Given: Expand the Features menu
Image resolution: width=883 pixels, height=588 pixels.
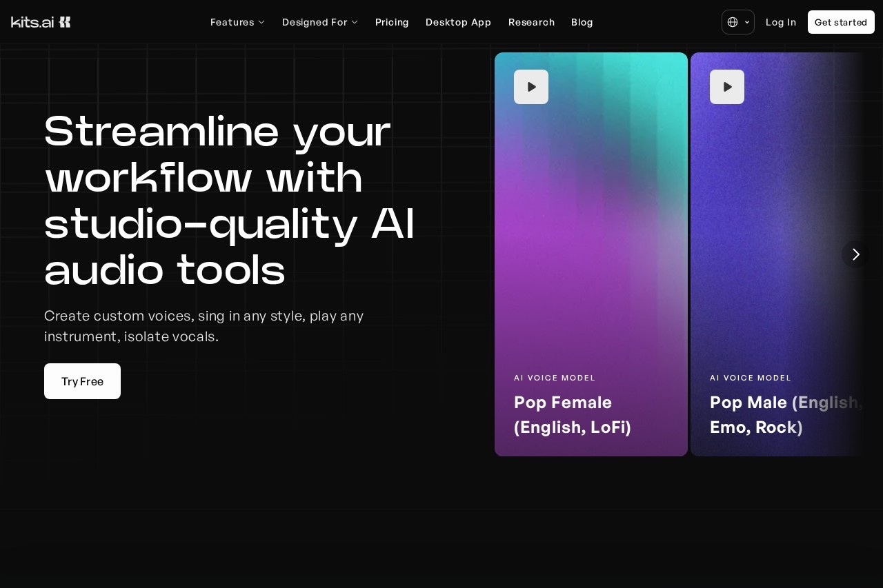Looking at the screenshot, I should [237, 22].
